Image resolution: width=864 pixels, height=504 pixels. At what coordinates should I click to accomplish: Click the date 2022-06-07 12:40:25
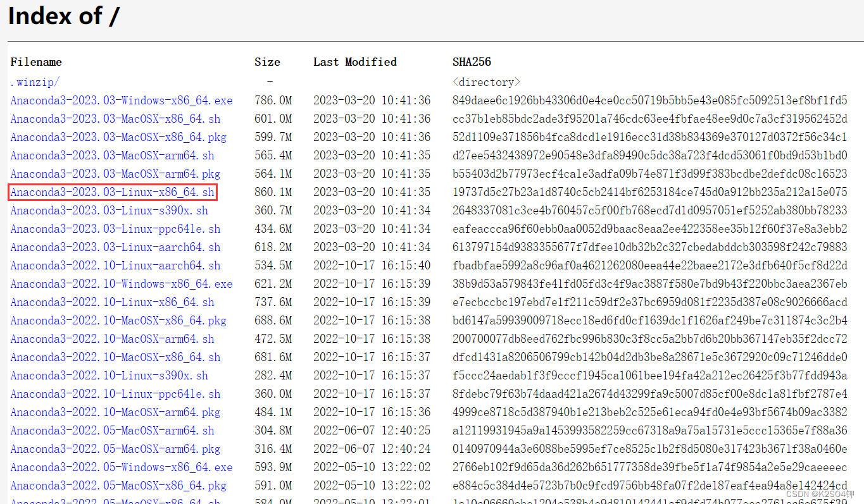coord(372,431)
